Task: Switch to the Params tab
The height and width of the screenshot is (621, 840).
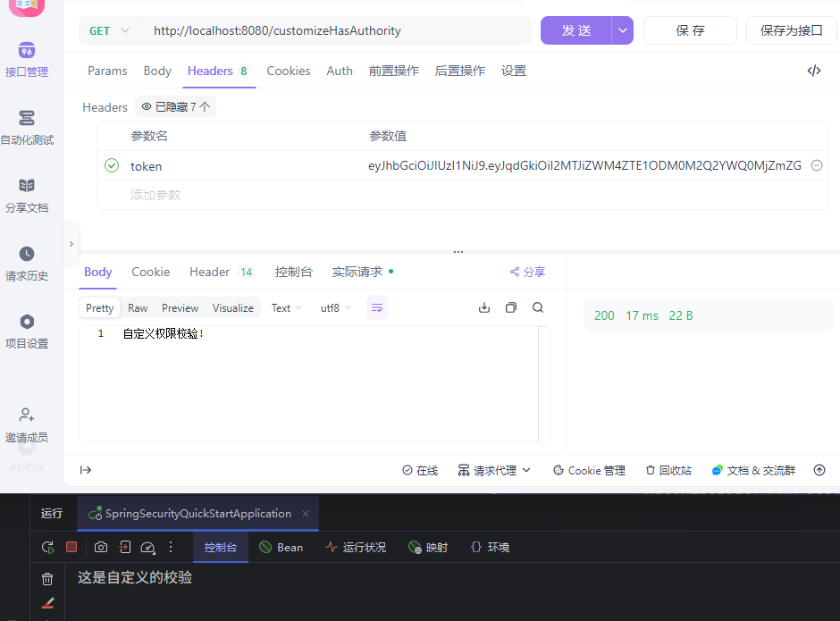Action: (x=107, y=71)
